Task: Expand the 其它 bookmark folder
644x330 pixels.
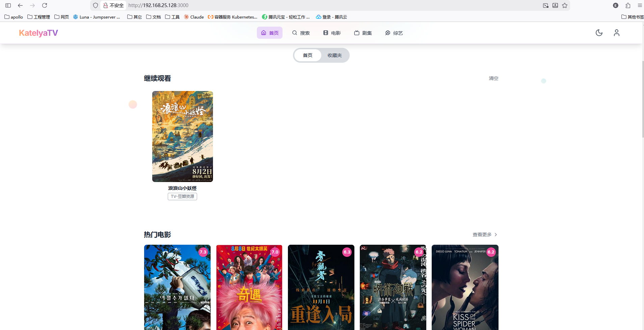Action: coord(134,17)
